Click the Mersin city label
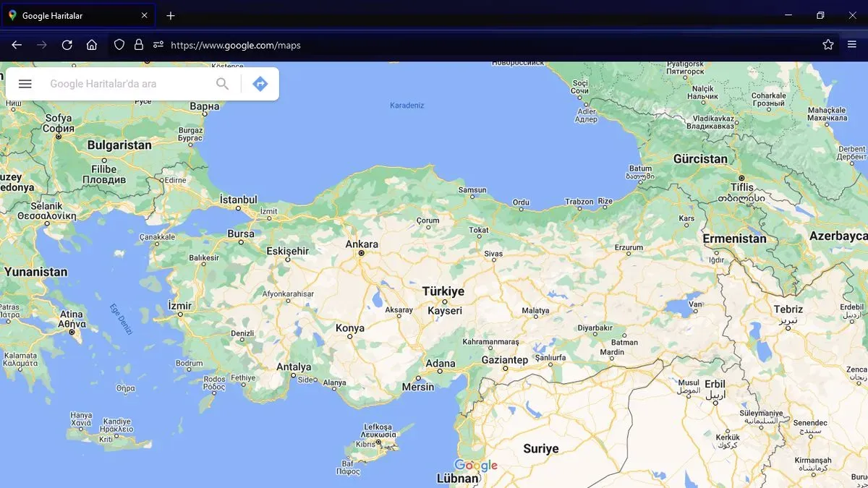Screen dimensions: 868x488 pos(418,387)
